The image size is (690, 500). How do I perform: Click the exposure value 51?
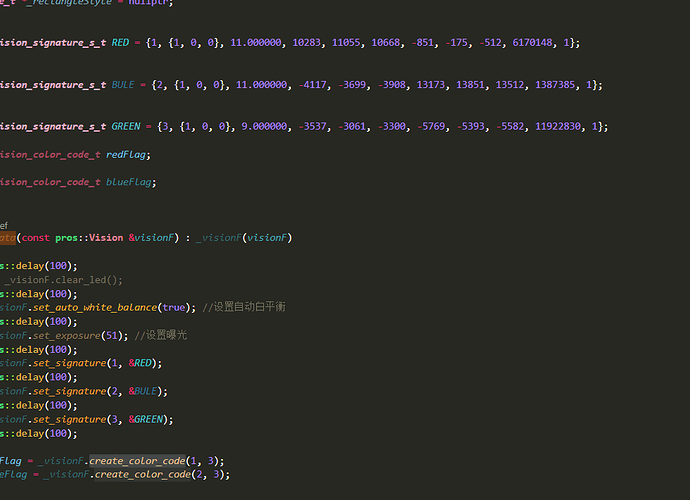click(x=112, y=336)
